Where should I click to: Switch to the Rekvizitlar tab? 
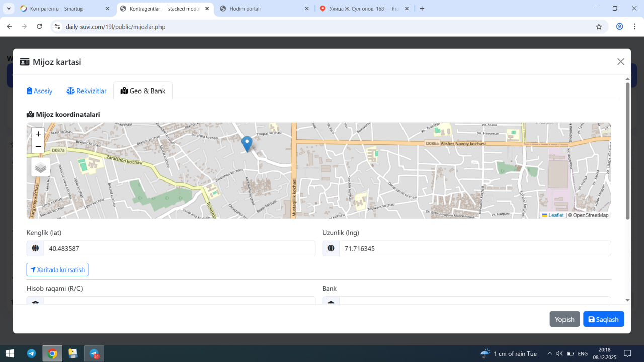coord(87,91)
